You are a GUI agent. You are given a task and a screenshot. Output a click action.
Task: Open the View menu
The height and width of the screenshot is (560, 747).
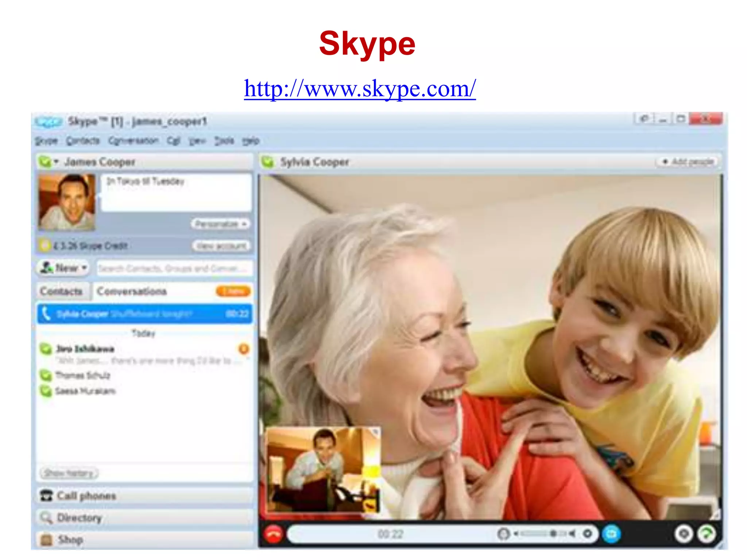pos(197,141)
